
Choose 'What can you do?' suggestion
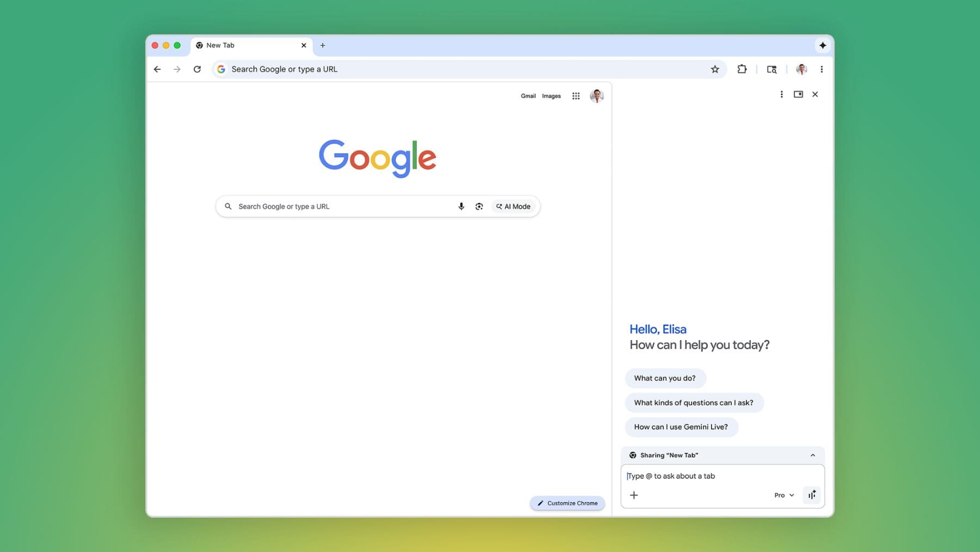pos(665,378)
